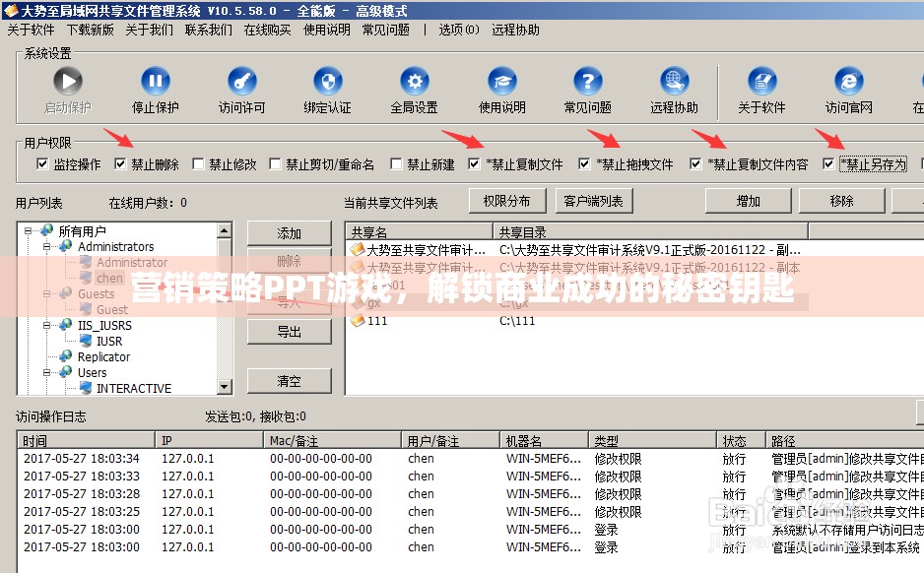
Task: Click user list scroll up arrow
Action: tap(224, 230)
